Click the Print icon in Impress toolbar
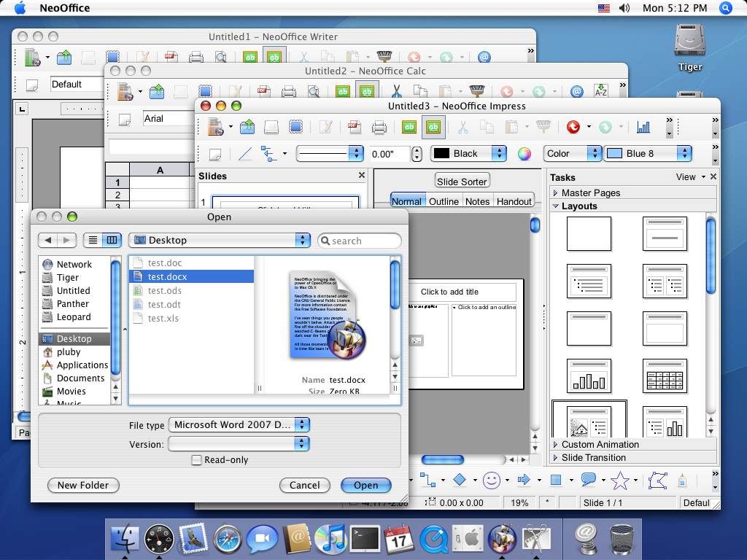This screenshot has width=747, height=560. [x=379, y=128]
